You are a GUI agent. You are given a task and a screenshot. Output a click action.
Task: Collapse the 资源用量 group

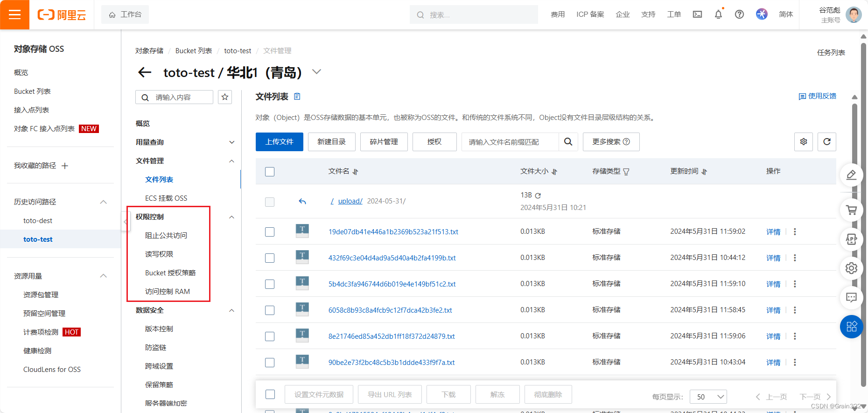coord(104,276)
